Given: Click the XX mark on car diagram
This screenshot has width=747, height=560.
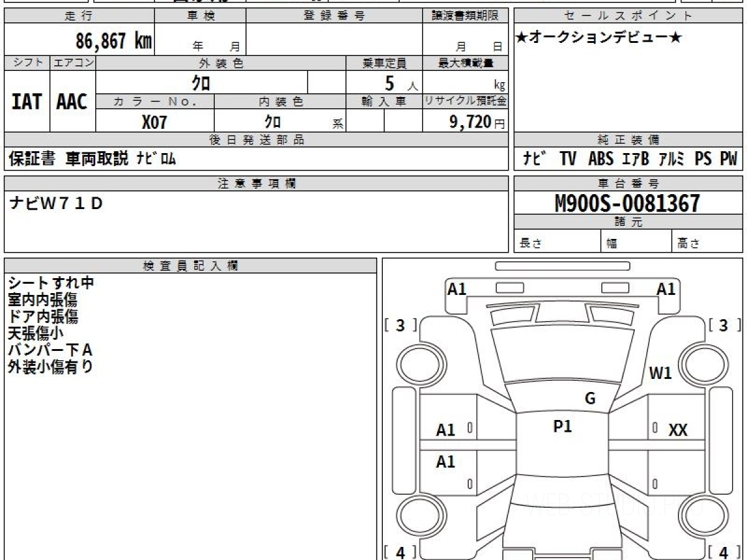Looking at the screenshot, I should pyautogui.click(x=678, y=430).
